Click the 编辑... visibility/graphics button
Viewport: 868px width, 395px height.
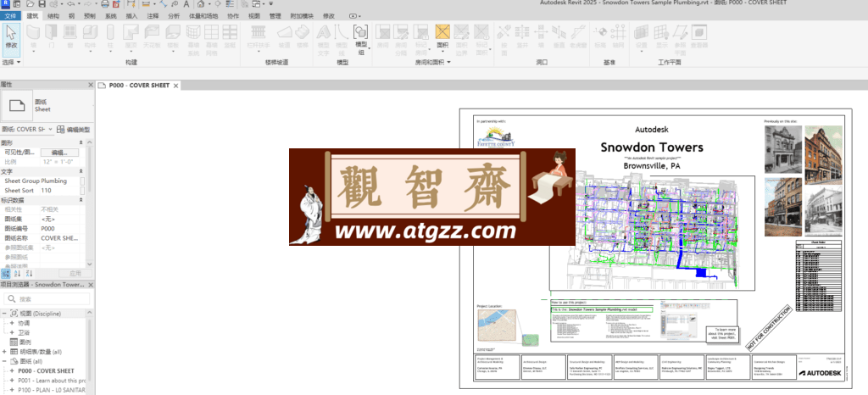(60, 152)
